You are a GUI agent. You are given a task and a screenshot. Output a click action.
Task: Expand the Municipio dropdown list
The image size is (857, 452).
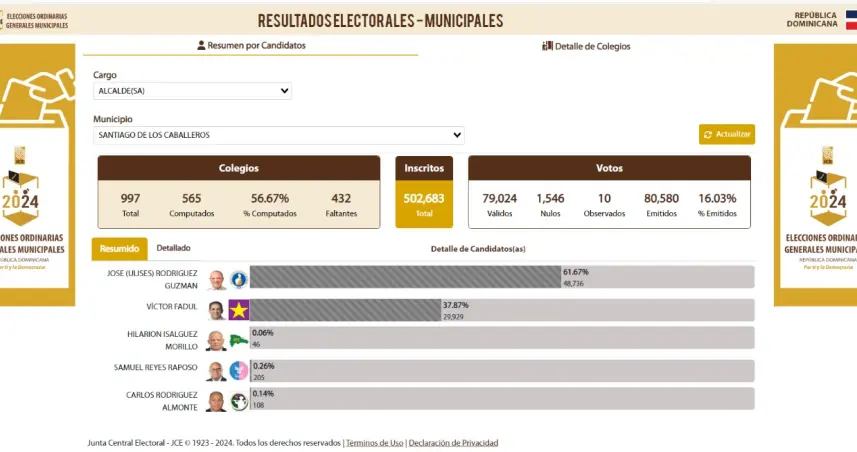pos(279,135)
